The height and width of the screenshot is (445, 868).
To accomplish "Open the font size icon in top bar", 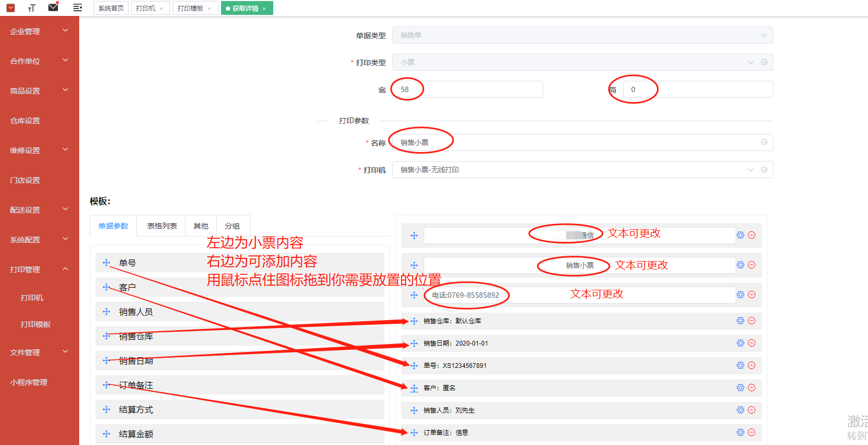I will [31, 7].
